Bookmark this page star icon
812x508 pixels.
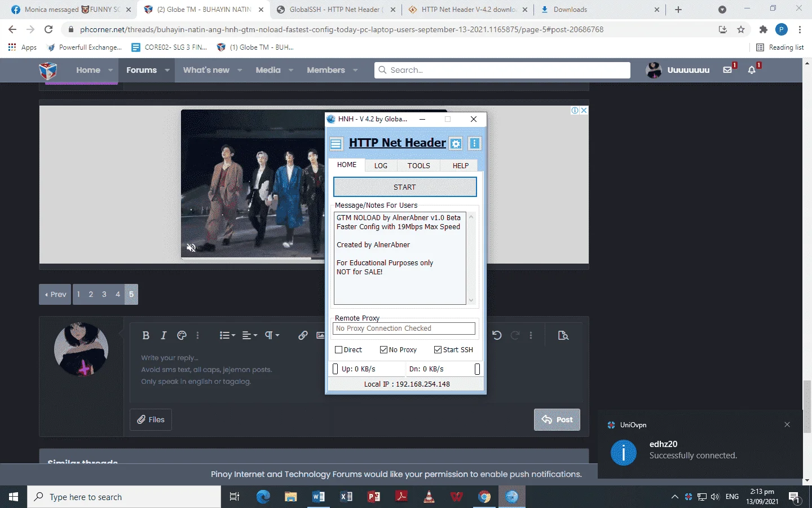coord(741,29)
